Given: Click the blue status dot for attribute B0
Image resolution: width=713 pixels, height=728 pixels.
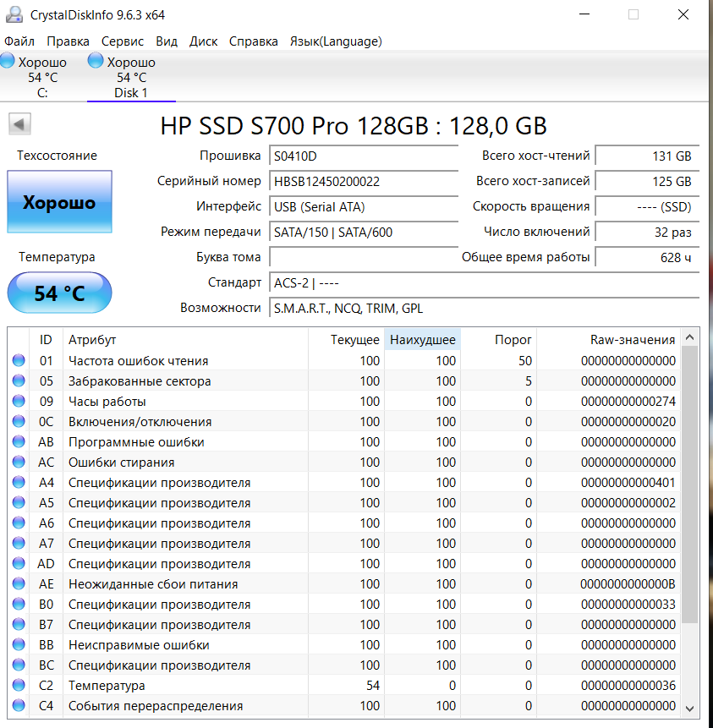Looking at the screenshot, I should pos(19,604).
